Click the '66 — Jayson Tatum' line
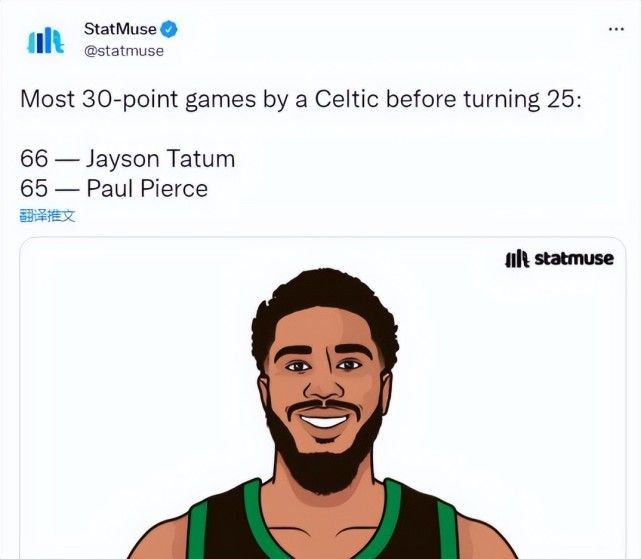The width and height of the screenshot is (641, 559). click(x=128, y=159)
